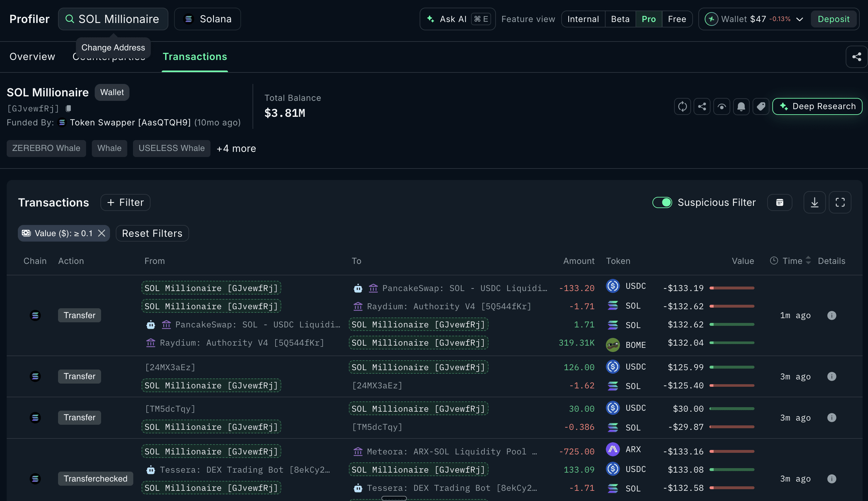Click the Deposit button
Image resolution: width=868 pixels, height=501 pixels.
point(834,19)
